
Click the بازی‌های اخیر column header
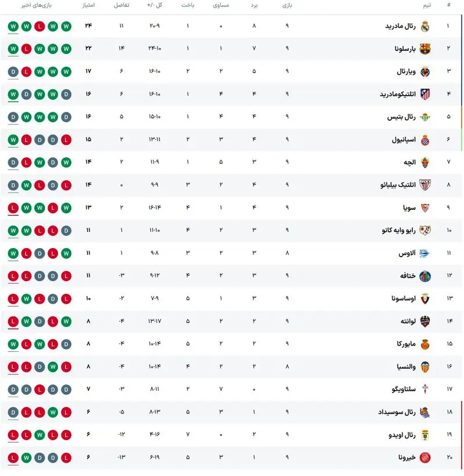click(35, 5)
